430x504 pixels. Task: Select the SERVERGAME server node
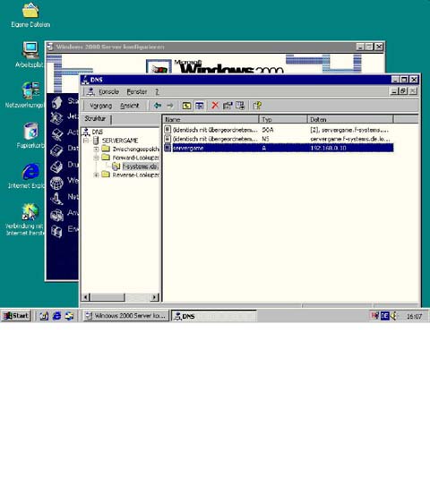[x=120, y=141]
